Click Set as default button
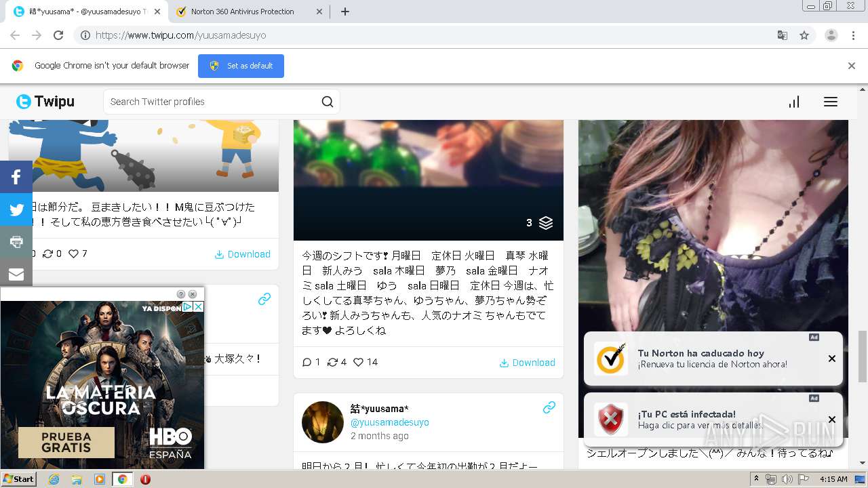This screenshot has height=488, width=868. 241,66
